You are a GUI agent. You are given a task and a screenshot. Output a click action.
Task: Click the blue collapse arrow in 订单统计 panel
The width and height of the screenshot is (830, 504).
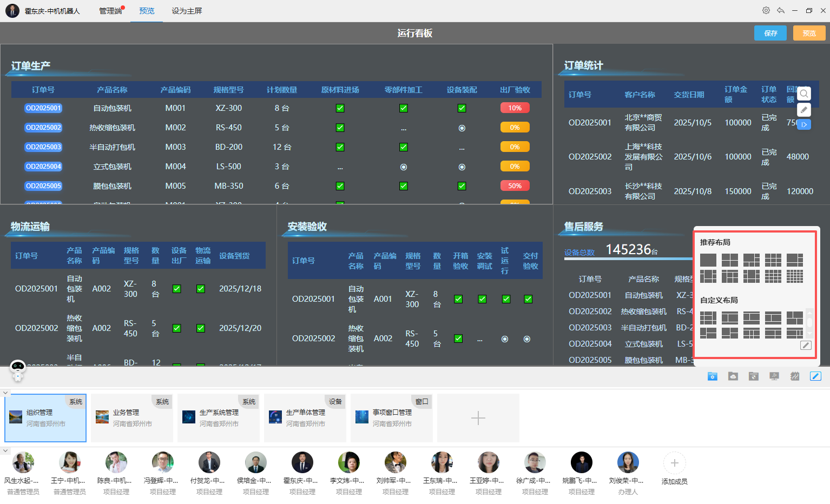[804, 124]
